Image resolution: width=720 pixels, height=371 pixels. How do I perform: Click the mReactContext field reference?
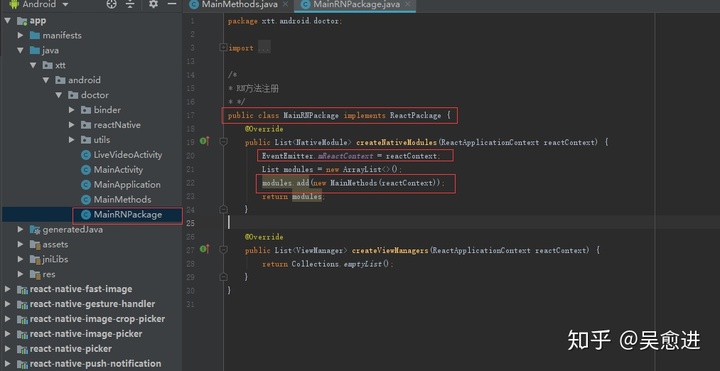click(346, 156)
